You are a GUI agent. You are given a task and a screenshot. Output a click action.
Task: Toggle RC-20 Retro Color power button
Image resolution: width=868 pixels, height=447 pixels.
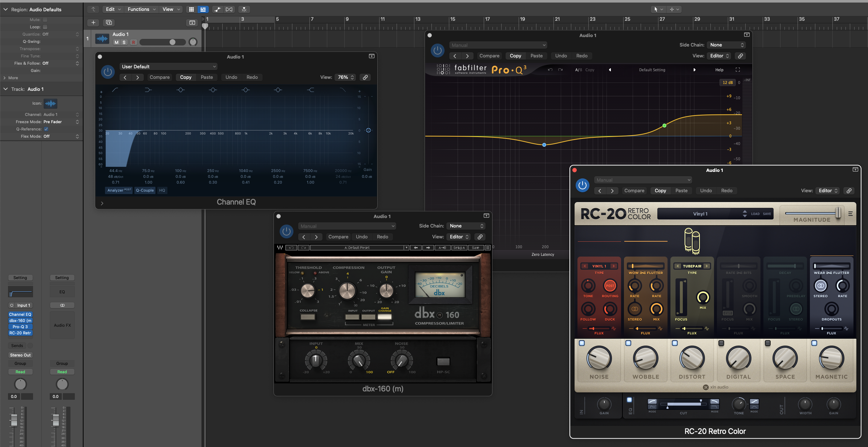pos(583,185)
